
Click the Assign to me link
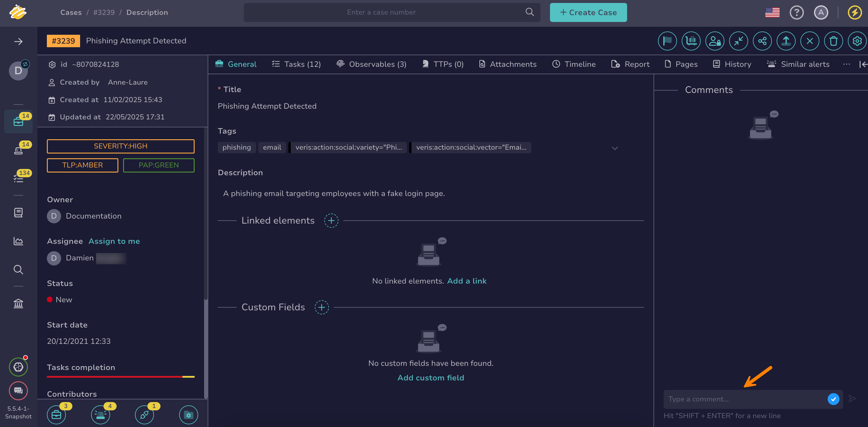[114, 241]
